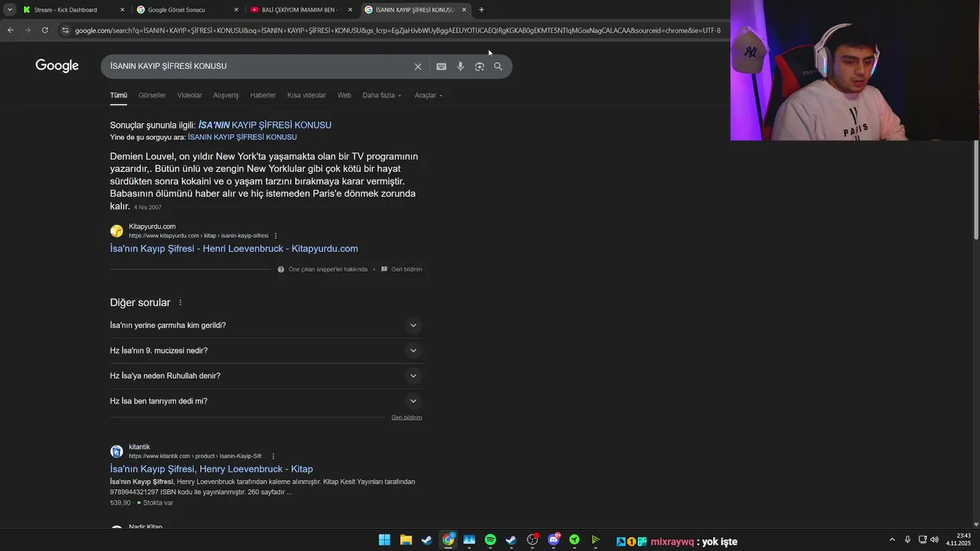The image size is (980, 551).
Task: Click corrected query İSA'NIN KAYIP ŞİFRESİ KONUSU
Action: click(x=265, y=125)
